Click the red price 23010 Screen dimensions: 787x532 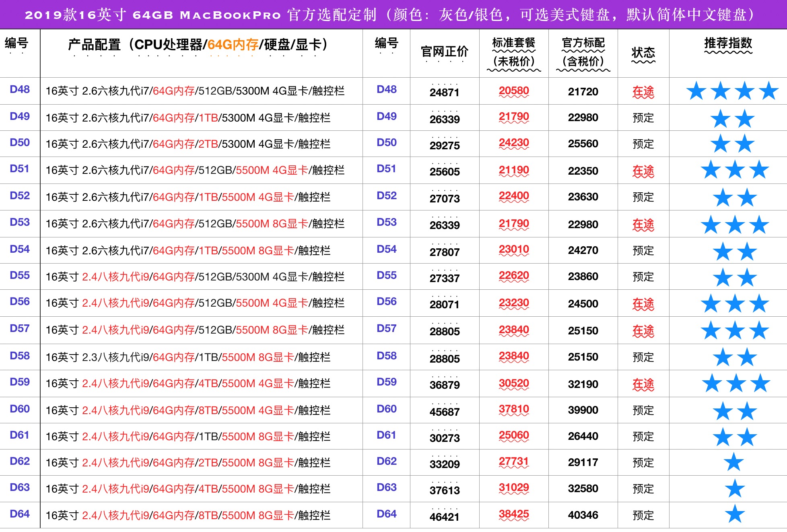[514, 250]
